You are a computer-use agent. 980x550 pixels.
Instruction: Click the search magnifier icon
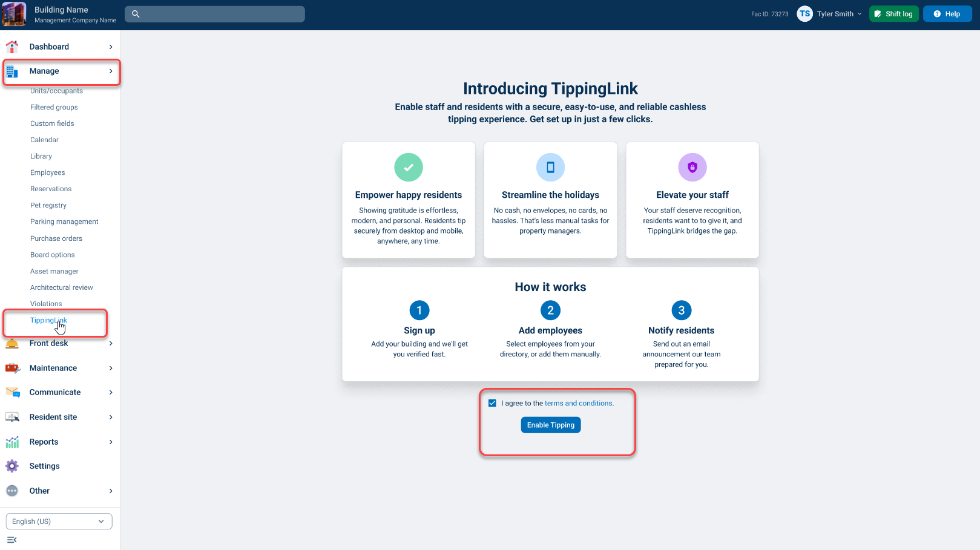tap(136, 14)
